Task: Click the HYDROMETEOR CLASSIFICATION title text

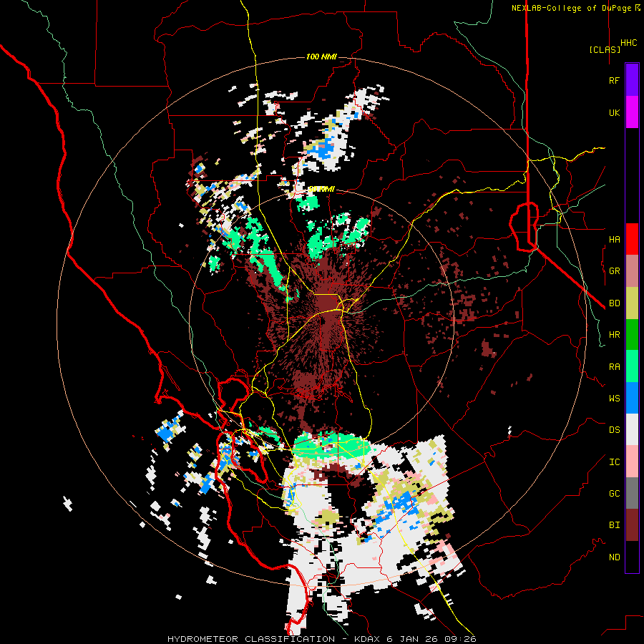Action: coord(251,639)
